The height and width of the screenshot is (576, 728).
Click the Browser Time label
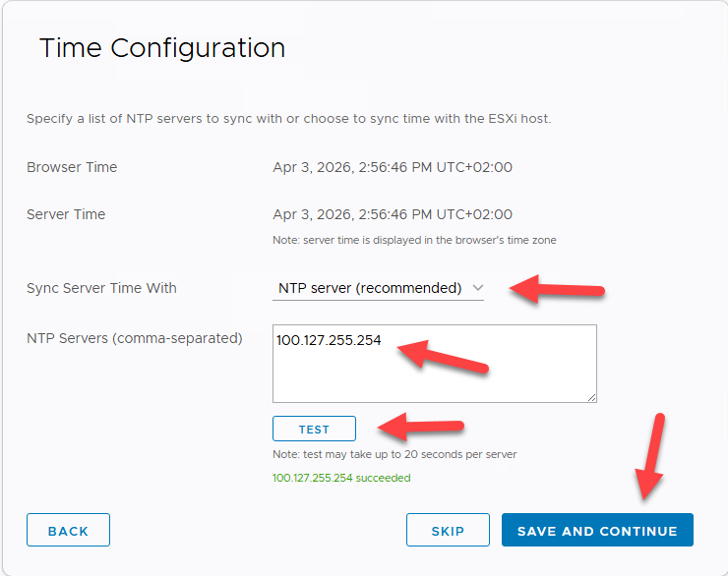tap(72, 167)
